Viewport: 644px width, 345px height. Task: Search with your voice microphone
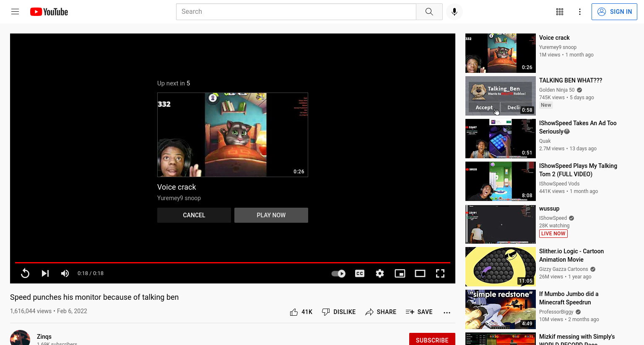pyautogui.click(x=454, y=12)
